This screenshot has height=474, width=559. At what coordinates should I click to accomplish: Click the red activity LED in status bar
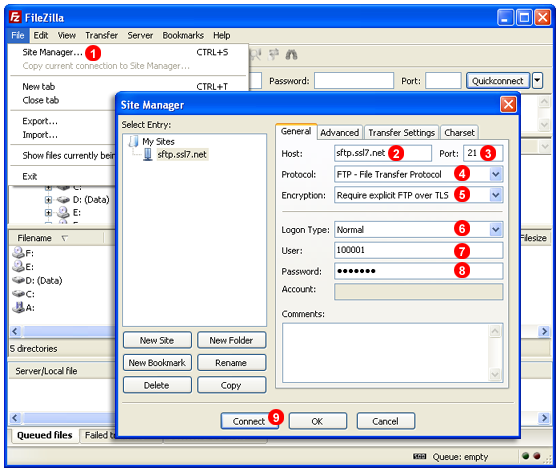(x=537, y=456)
